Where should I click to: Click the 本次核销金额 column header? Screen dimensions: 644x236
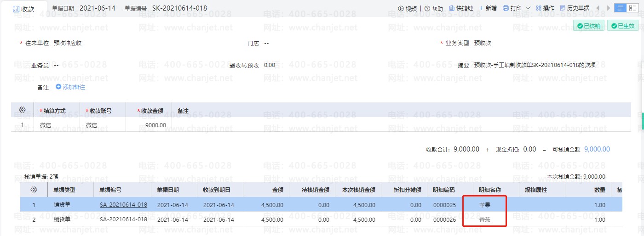359,190
